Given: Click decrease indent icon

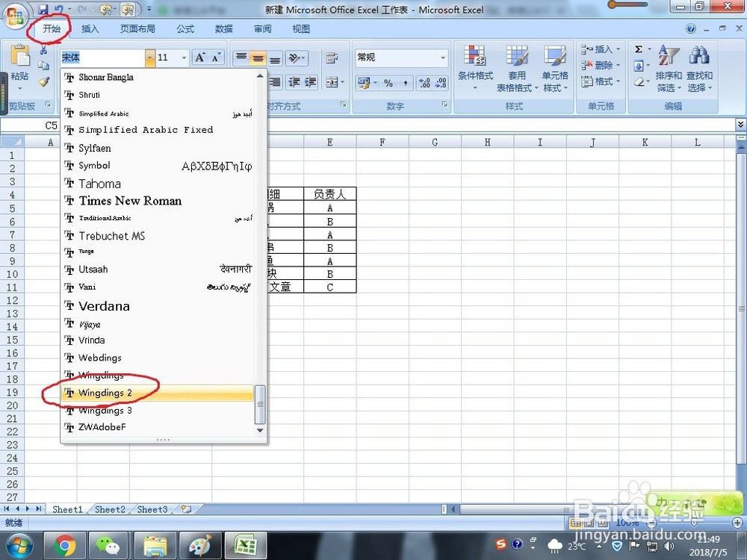Looking at the screenshot, I should (x=294, y=82).
